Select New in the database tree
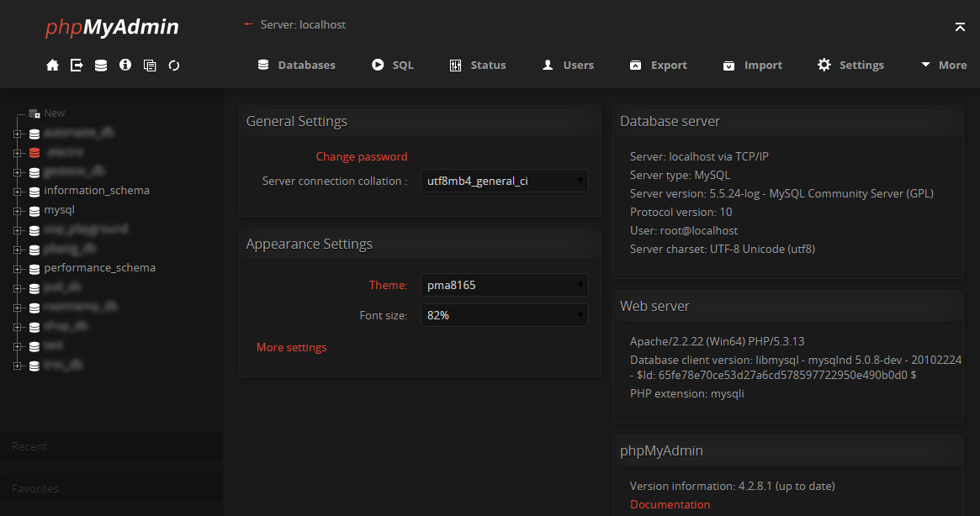The image size is (980, 516). click(55, 113)
